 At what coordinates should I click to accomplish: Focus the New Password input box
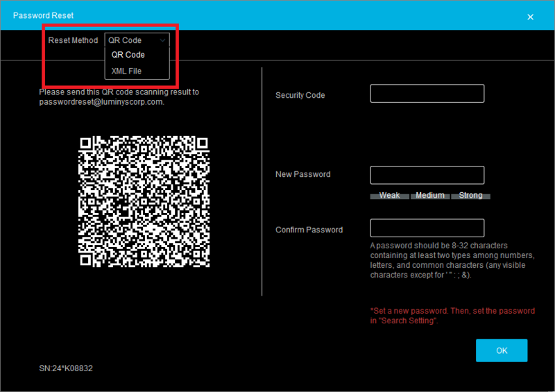(427, 175)
